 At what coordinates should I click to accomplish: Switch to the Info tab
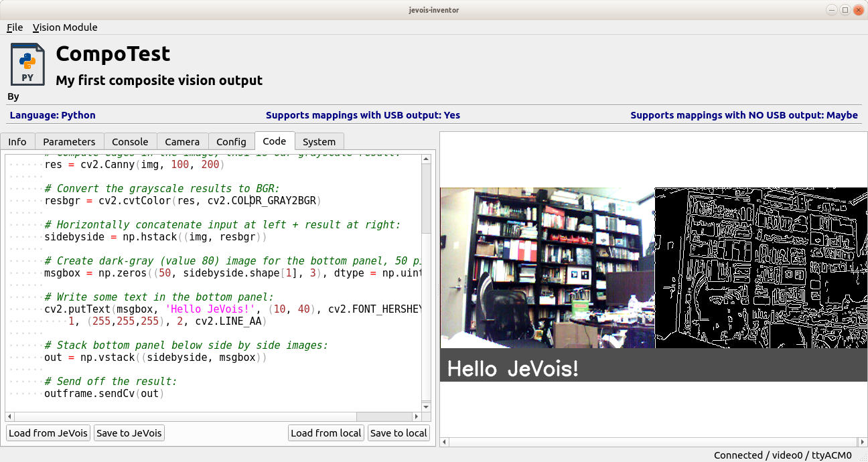[17, 141]
